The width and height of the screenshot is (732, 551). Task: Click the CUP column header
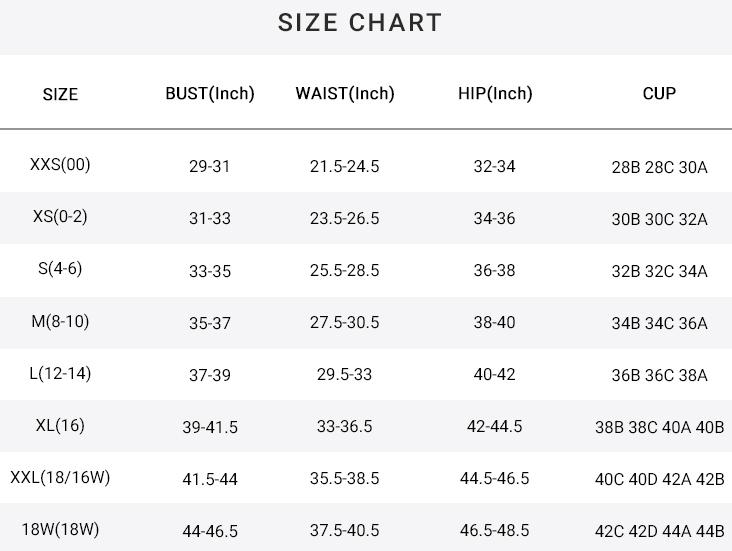(x=659, y=94)
